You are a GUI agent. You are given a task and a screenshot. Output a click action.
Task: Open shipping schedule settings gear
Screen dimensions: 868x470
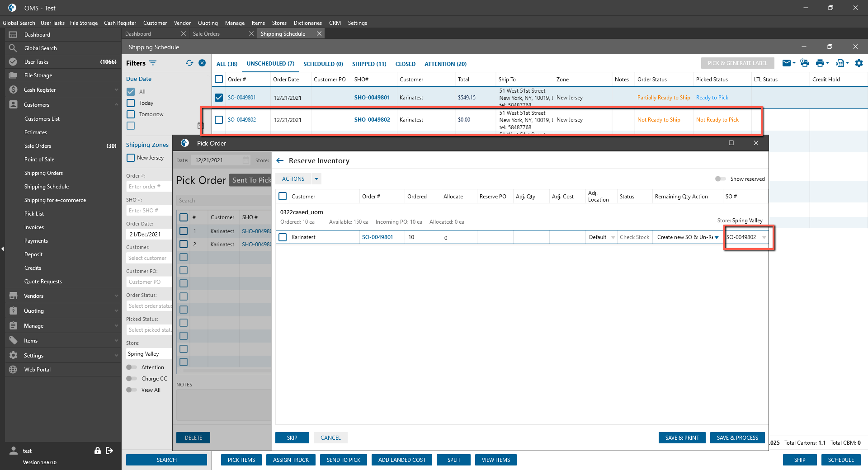tap(859, 63)
